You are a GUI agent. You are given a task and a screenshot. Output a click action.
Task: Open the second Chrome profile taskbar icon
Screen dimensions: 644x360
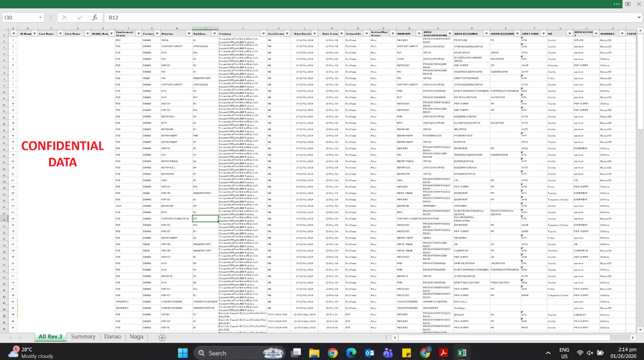tap(425, 353)
